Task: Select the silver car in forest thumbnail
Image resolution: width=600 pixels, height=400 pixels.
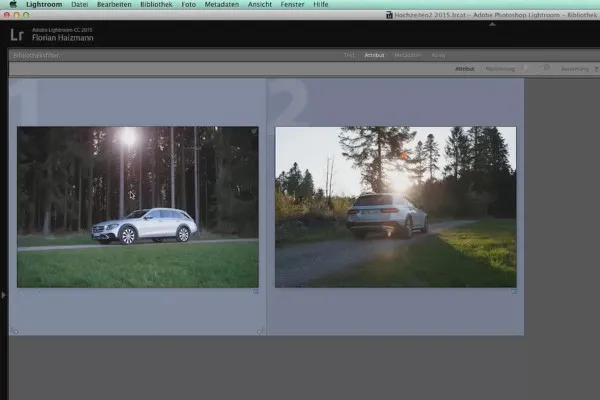Action: click(x=137, y=206)
